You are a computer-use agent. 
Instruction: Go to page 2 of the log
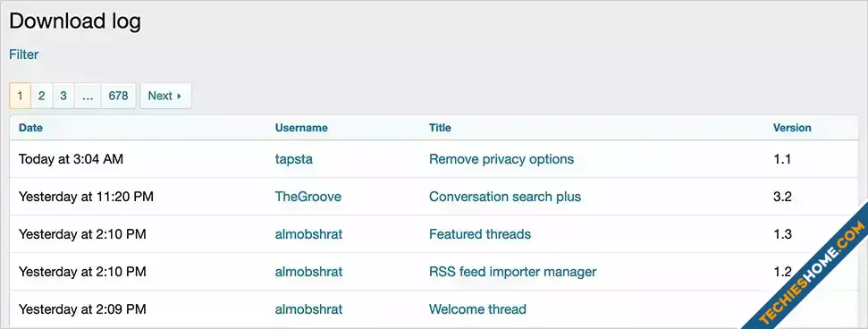(x=41, y=96)
